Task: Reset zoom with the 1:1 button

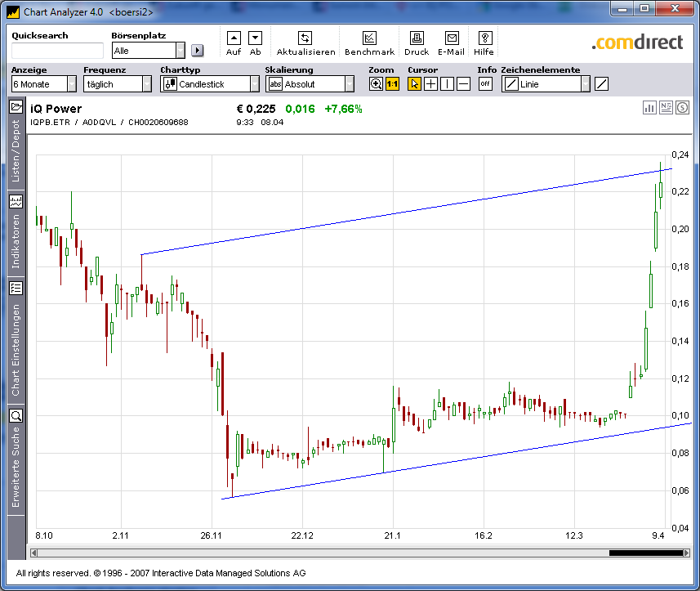Action: tap(392, 83)
